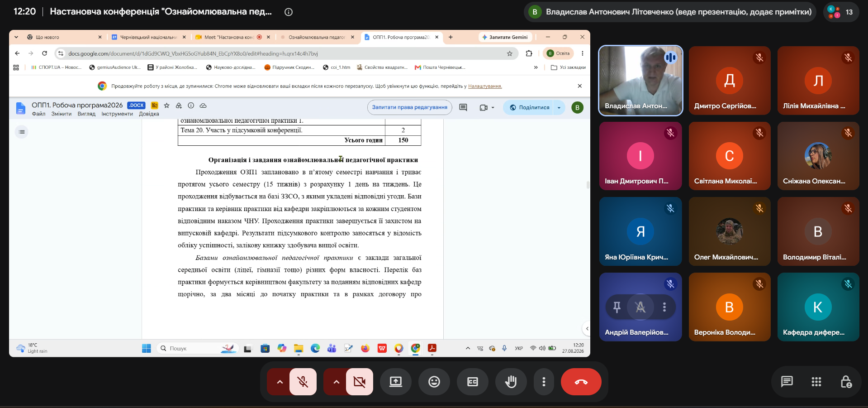Unmute the microphone in Meet controls
This screenshot has height=408, width=868.
pos(303,382)
